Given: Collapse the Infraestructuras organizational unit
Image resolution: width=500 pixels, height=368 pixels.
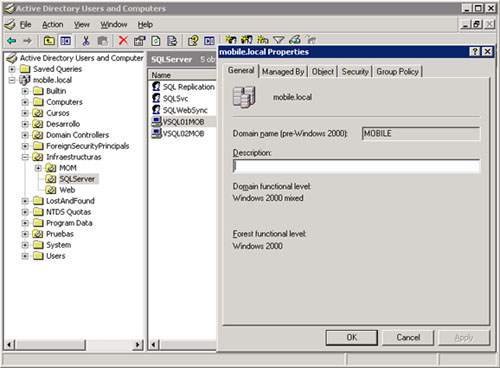Looking at the screenshot, I should tap(25, 157).
